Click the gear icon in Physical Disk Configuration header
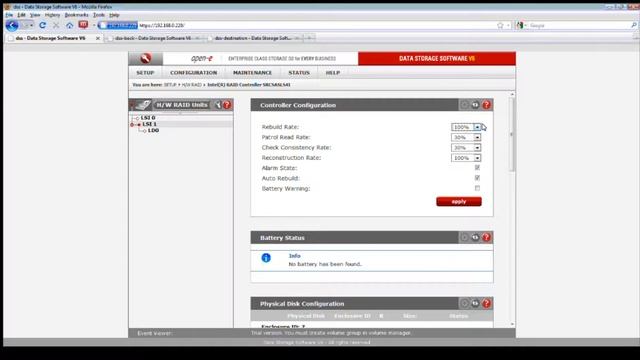 (x=464, y=304)
